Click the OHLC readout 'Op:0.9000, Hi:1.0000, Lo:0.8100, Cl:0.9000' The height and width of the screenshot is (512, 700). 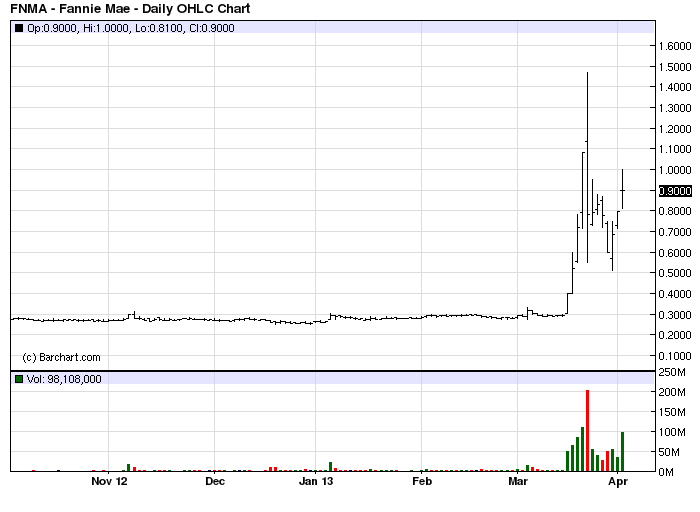(131, 28)
